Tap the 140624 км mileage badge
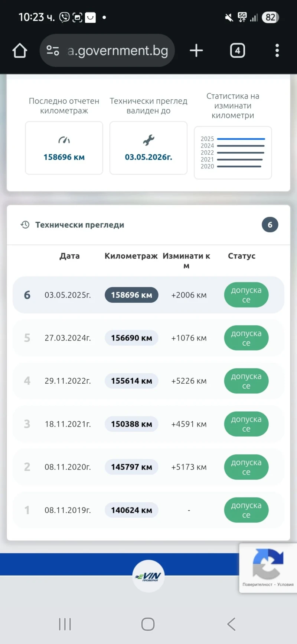Image resolution: width=297 pixels, height=644 pixels. click(x=131, y=510)
